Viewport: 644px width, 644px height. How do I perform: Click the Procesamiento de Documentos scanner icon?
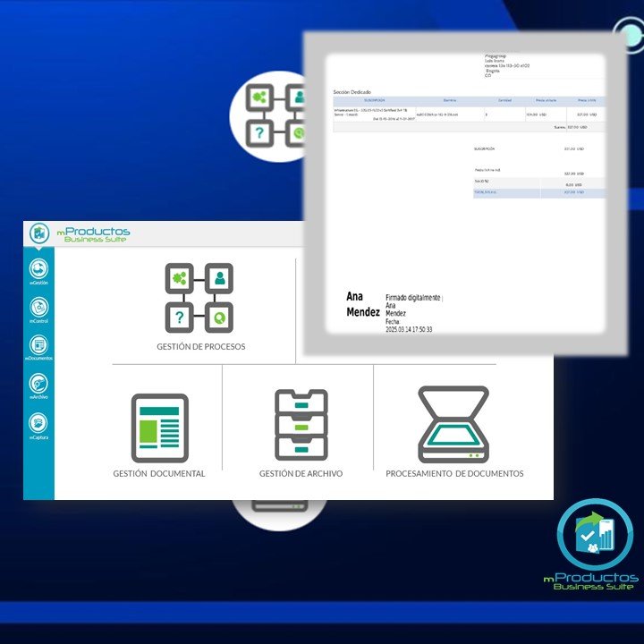(x=453, y=424)
